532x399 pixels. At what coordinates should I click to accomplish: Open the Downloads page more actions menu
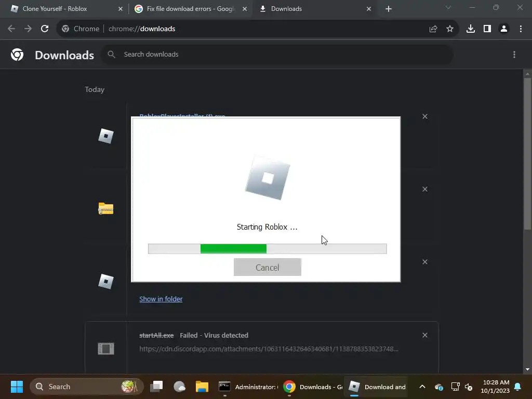(514, 55)
